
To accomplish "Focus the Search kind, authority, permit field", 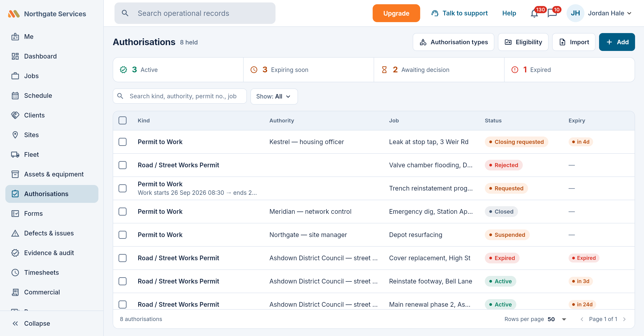I will point(180,97).
